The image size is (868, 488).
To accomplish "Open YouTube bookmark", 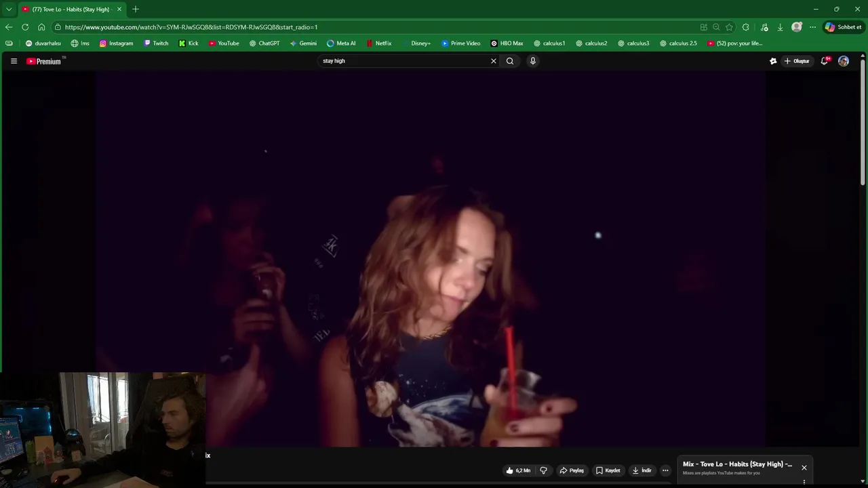I will (x=224, y=43).
